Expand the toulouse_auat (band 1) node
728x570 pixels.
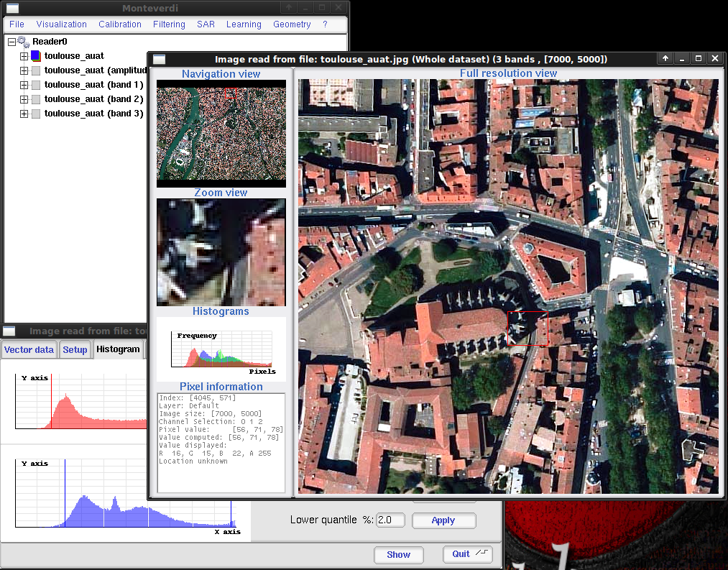click(24, 85)
